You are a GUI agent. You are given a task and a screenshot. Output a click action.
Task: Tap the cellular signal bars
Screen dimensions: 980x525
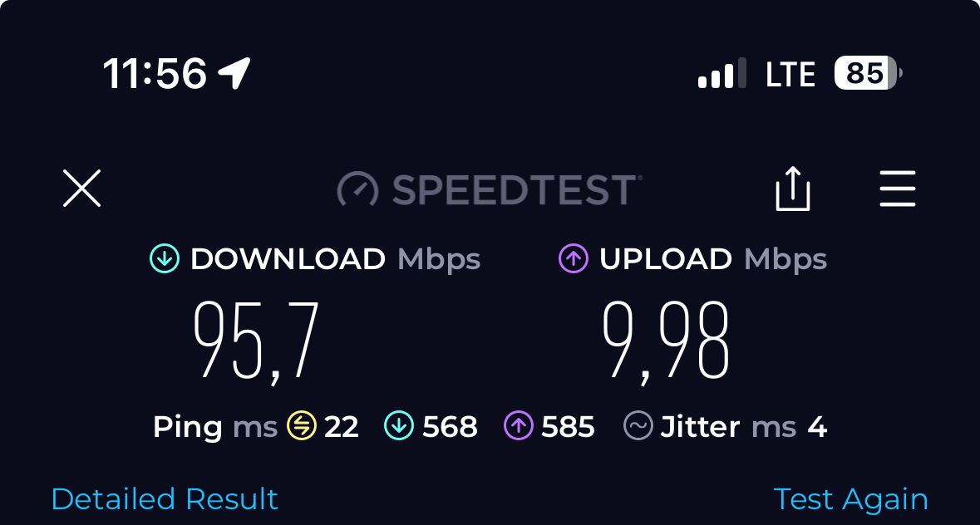(x=721, y=73)
